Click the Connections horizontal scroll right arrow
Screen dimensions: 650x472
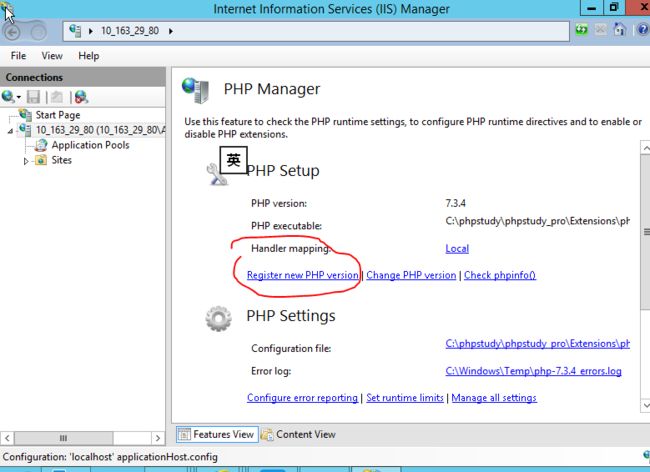pos(158,438)
